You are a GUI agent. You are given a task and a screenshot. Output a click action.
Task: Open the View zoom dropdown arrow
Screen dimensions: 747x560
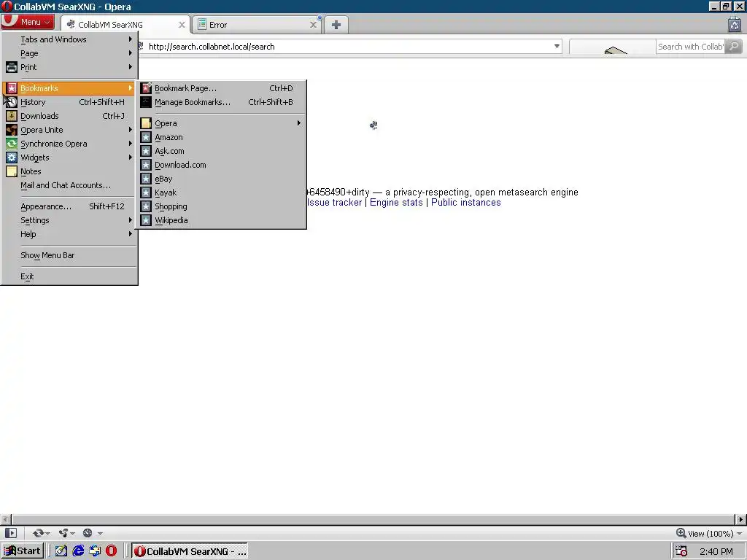740,533
